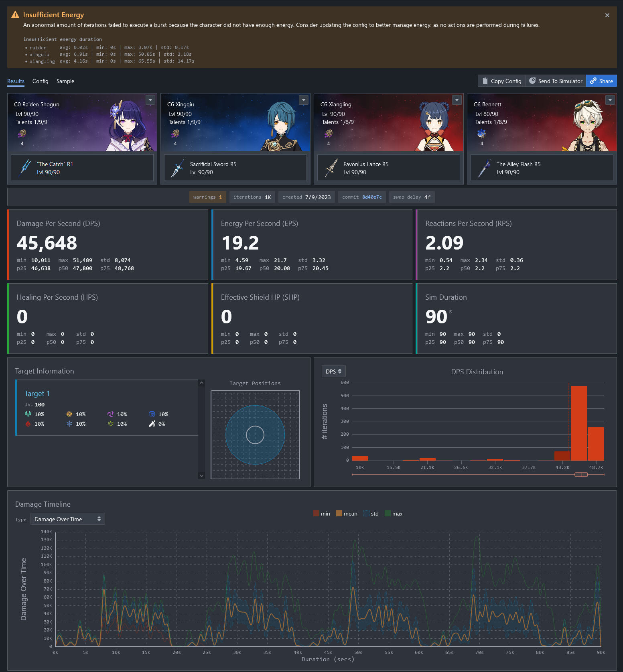This screenshot has width=623, height=672.
Task: Click Bennett's artifact set icon
Action: (x=481, y=134)
